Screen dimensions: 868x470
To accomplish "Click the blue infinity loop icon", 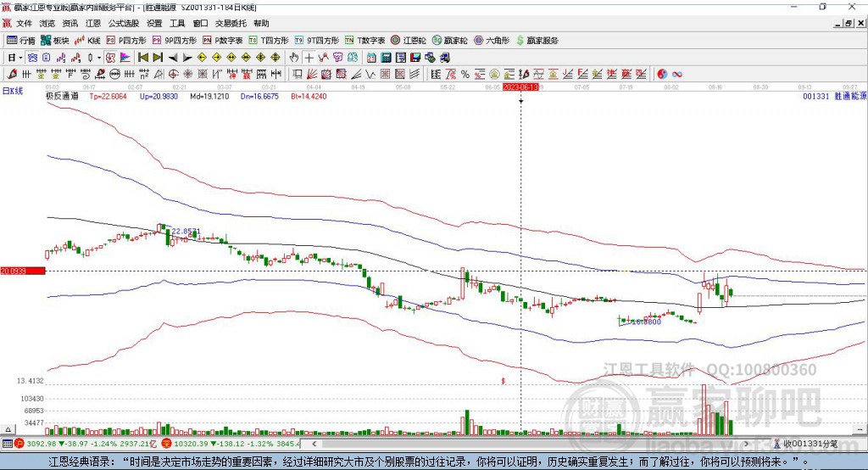I will (677, 75).
